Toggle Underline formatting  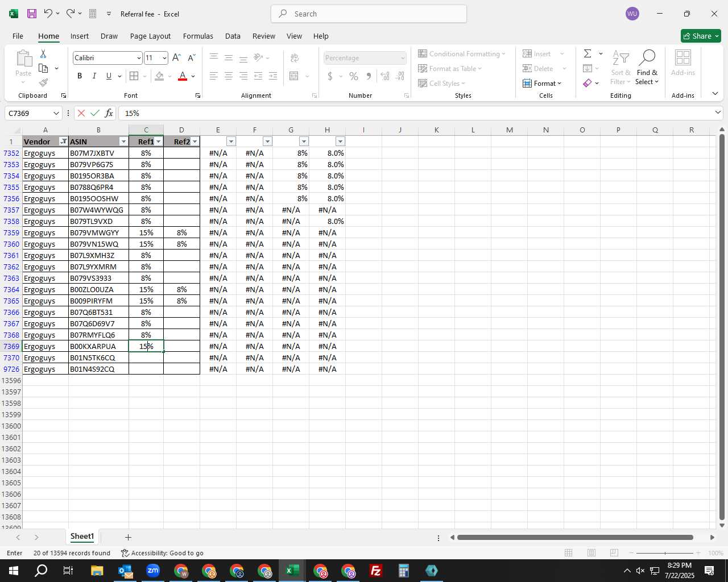(x=109, y=76)
